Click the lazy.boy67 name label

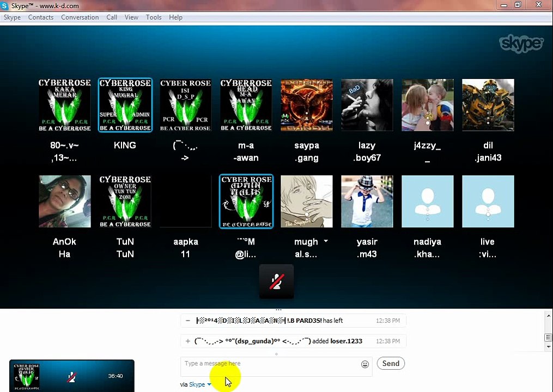point(367,151)
